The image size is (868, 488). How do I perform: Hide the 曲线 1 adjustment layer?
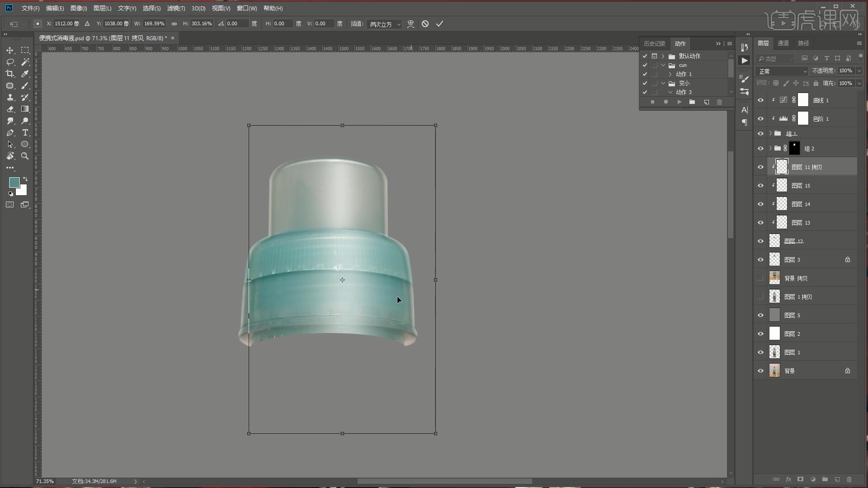click(760, 100)
